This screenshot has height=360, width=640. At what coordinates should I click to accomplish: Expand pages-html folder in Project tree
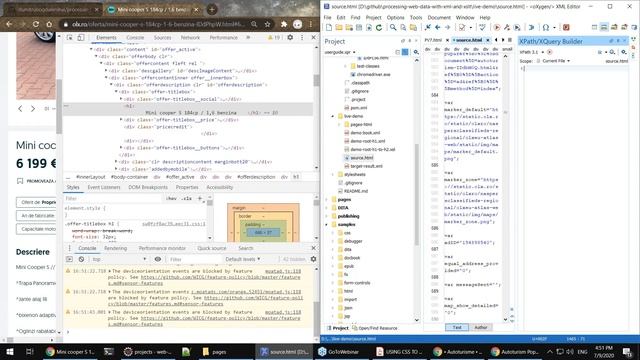340,124
